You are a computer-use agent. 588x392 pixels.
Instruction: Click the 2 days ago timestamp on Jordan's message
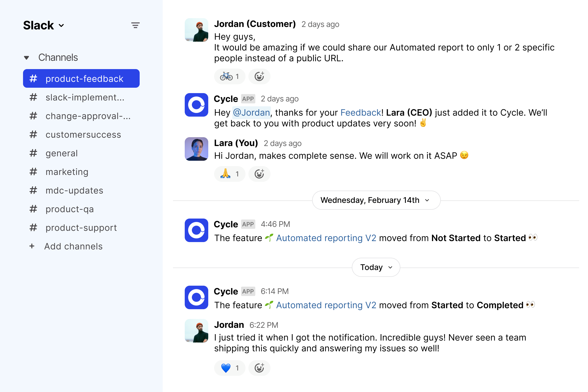[x=320, y=24]
